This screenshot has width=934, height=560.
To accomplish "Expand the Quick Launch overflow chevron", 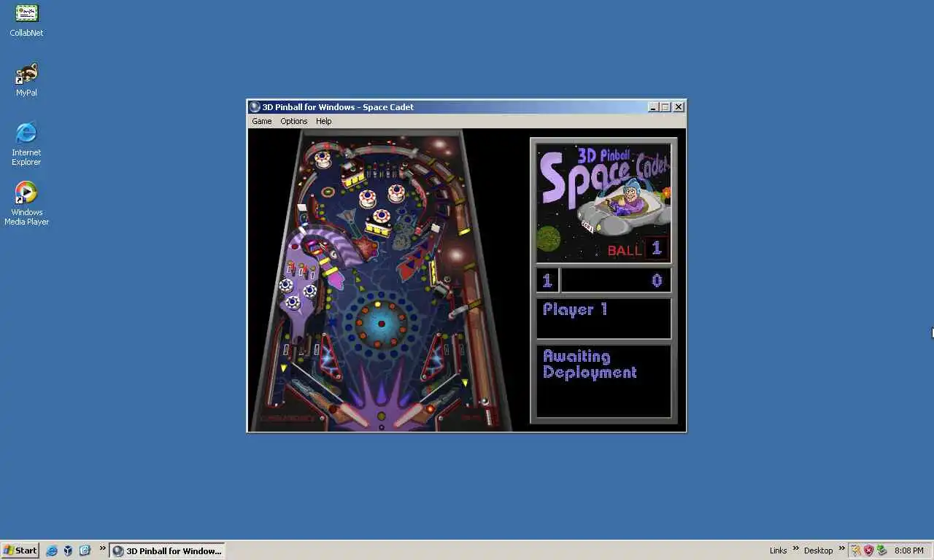I will point(103,548).
